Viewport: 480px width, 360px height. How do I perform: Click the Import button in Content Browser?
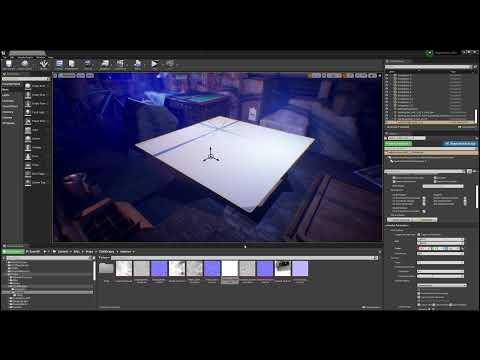pyautogui.click(x=33, y=252)
